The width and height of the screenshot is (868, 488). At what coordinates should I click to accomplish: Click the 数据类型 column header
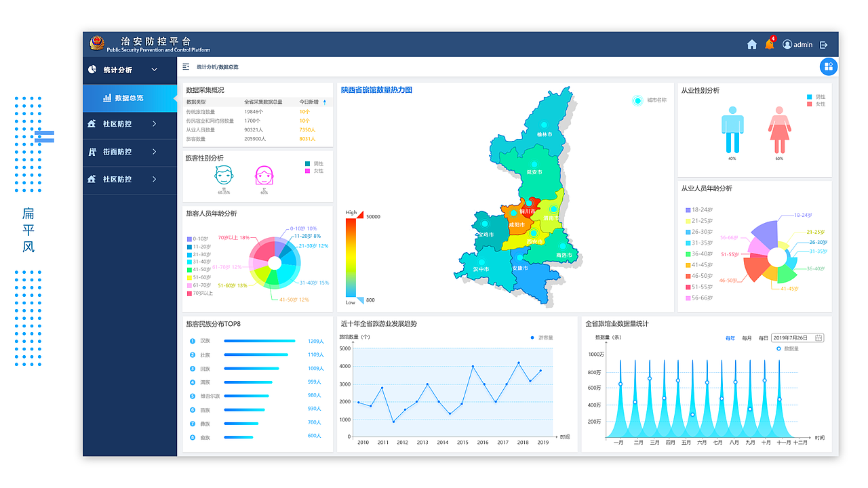pos(196,102)
